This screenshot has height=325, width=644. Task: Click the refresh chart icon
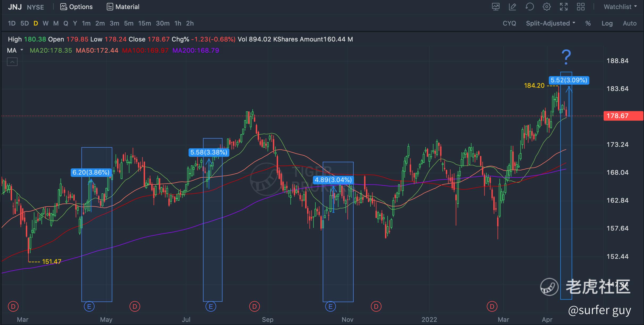(x=529, y=7)
